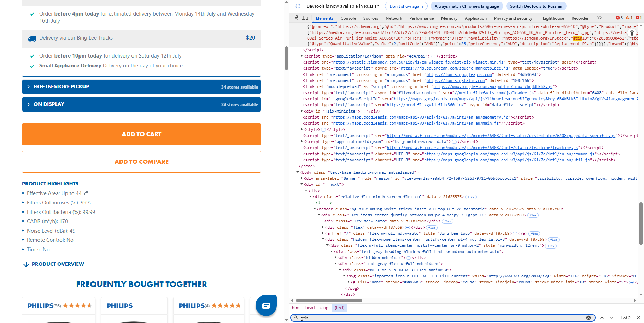Click Always match Chrome's language
The width and height of the screenshot is (644, 323).
(467, 6)
